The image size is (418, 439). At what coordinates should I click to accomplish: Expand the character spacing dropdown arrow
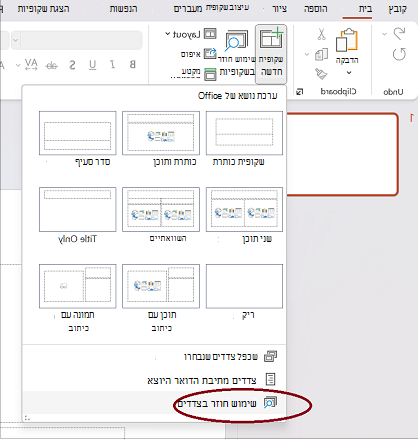(18, 65)
